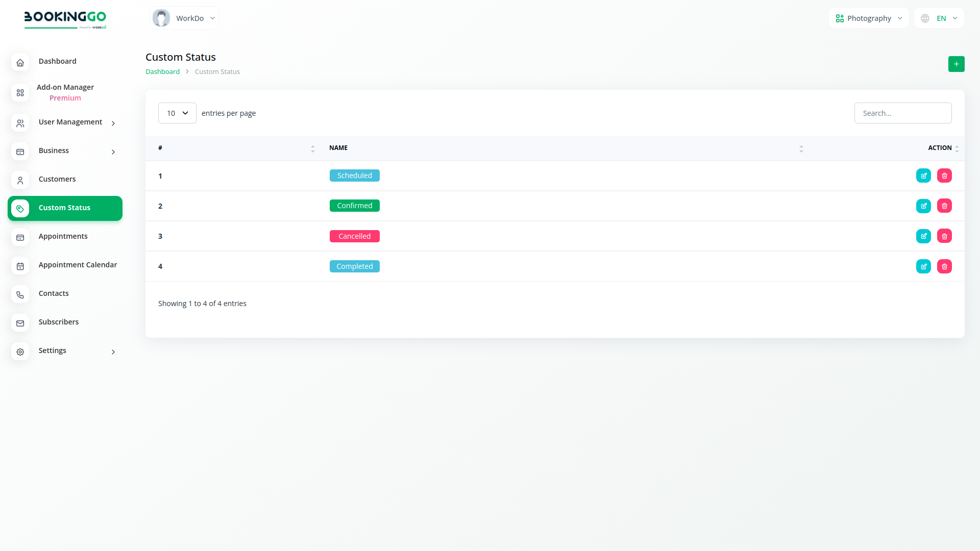980x551 pixels.
Task: Click the green plus add button
Action: 956,64
